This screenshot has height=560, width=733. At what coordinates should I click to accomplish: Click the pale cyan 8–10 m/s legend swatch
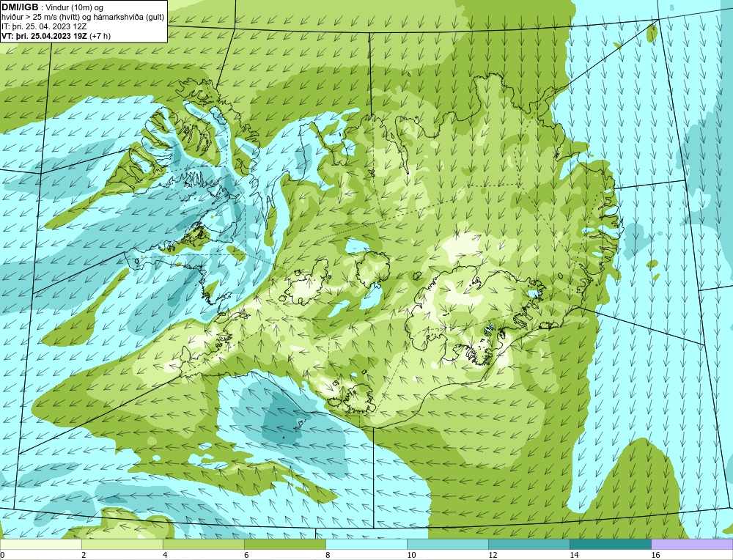click(366, 544)
